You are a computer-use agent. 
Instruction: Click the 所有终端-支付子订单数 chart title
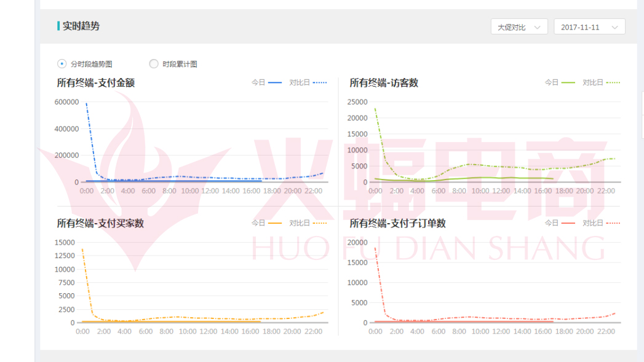tap(397, 223)
